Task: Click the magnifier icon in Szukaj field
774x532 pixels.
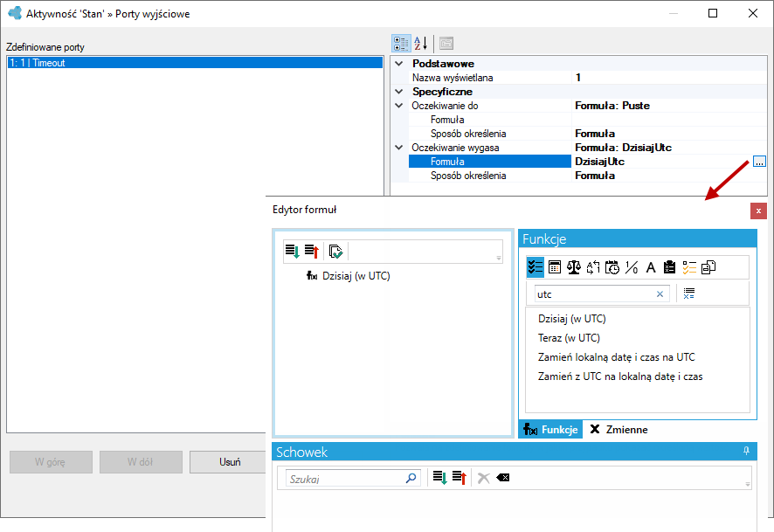Action: click(411, 478)
